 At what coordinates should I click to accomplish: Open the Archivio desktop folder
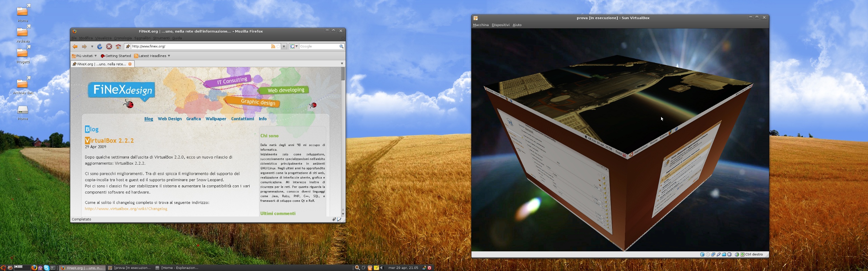(23, 34)
